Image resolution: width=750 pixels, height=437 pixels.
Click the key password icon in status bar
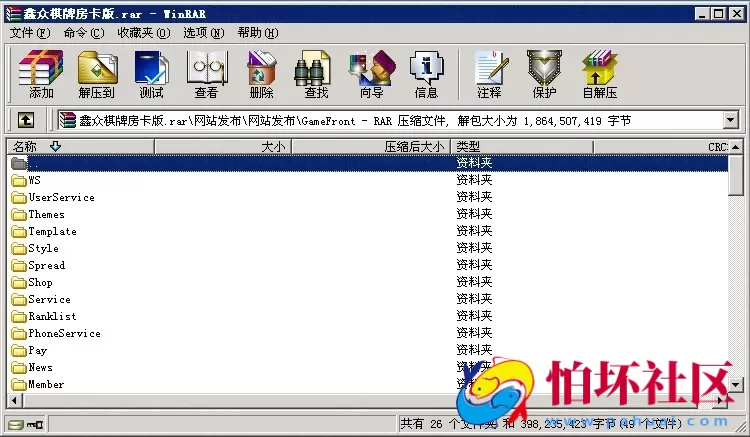(x=34, y=424)
